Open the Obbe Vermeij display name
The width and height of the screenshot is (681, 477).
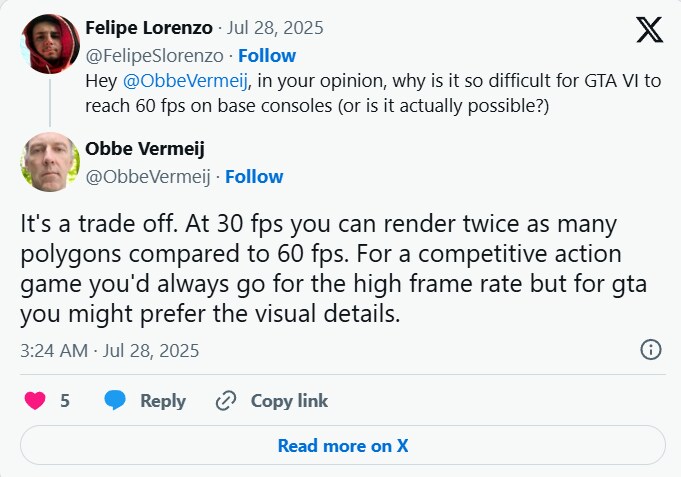click(145, 149)
